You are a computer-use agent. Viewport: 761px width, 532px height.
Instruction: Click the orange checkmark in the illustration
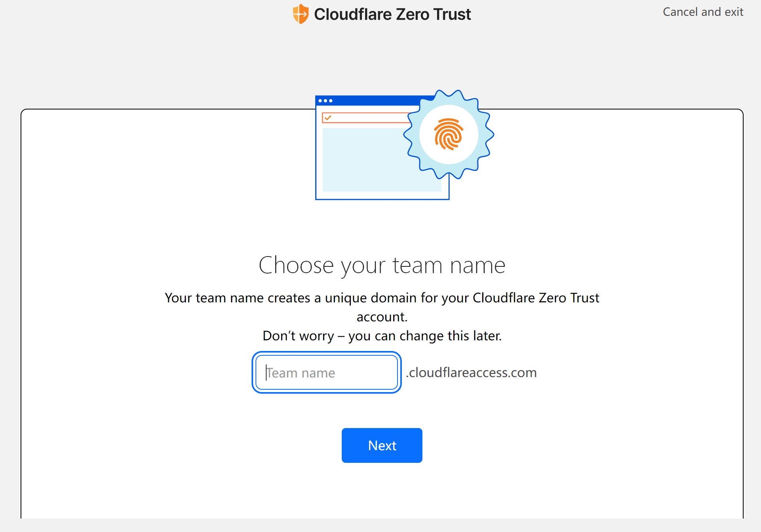(x=327, y=117)
